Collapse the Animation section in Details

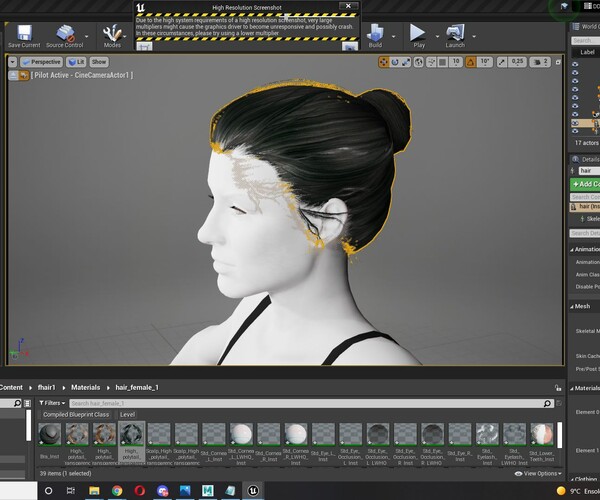[572, 249]
